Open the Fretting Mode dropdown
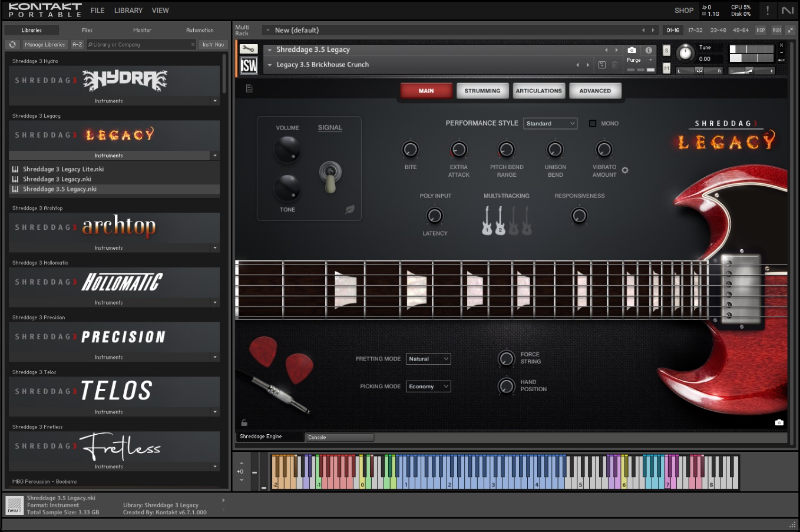This screenshot has width=800, height=532. coord(428,359)
